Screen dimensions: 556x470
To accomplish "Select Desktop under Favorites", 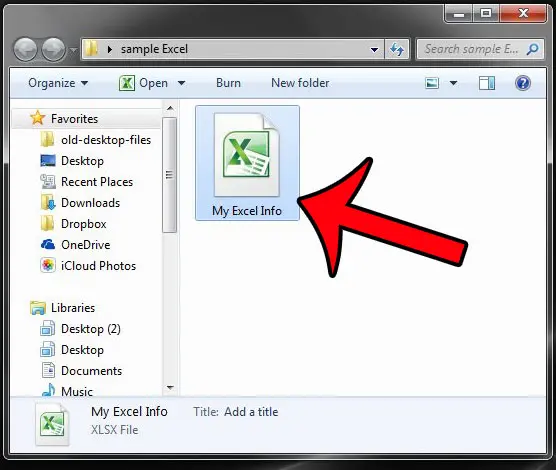I will tap(82, 161).
